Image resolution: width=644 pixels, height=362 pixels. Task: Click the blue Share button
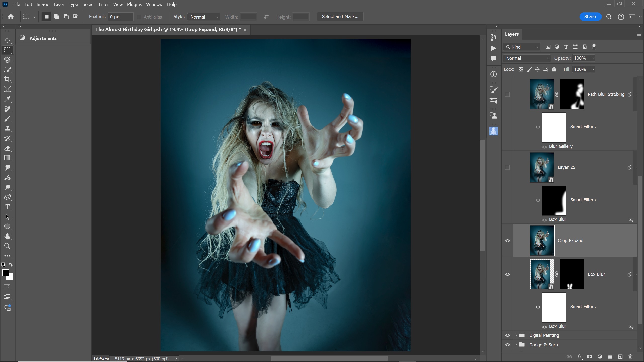pos(590,17)
